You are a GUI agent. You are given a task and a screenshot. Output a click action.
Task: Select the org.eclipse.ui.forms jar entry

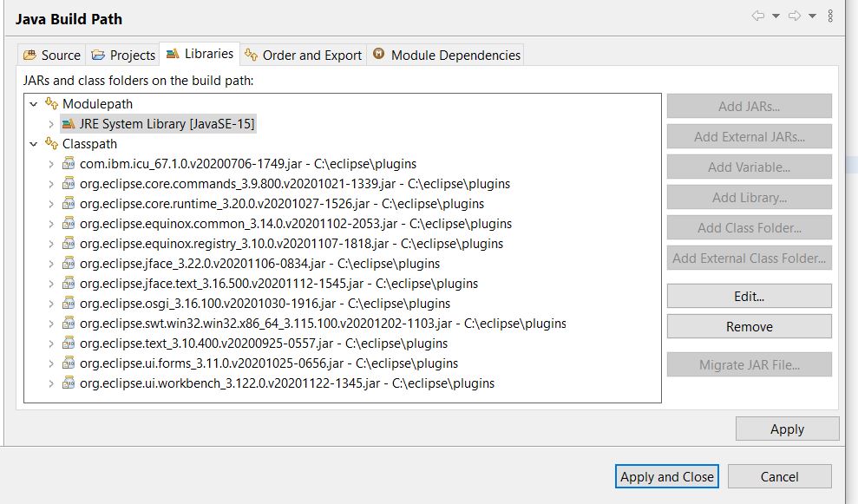pyautogui.click(x=268, y=363)
